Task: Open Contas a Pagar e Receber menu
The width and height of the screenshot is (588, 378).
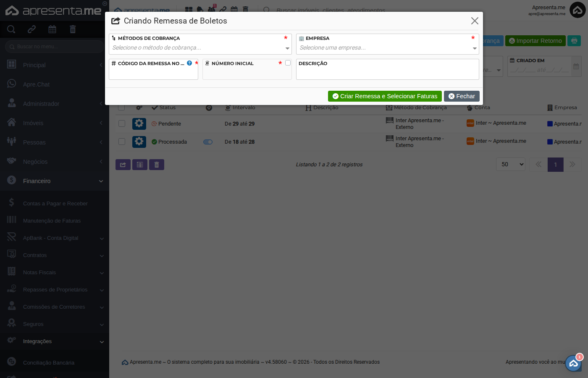Action: (55, 204)
